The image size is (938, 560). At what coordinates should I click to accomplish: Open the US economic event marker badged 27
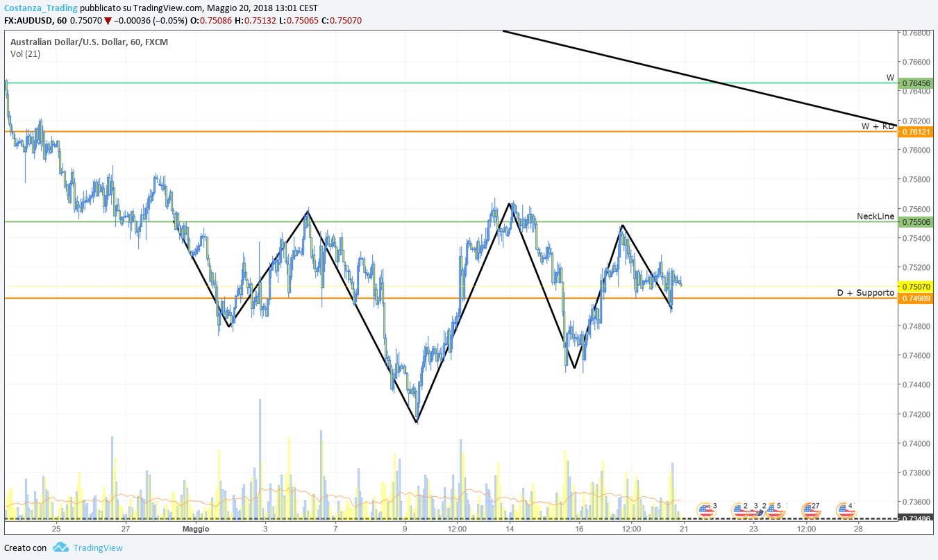point(810,511)
